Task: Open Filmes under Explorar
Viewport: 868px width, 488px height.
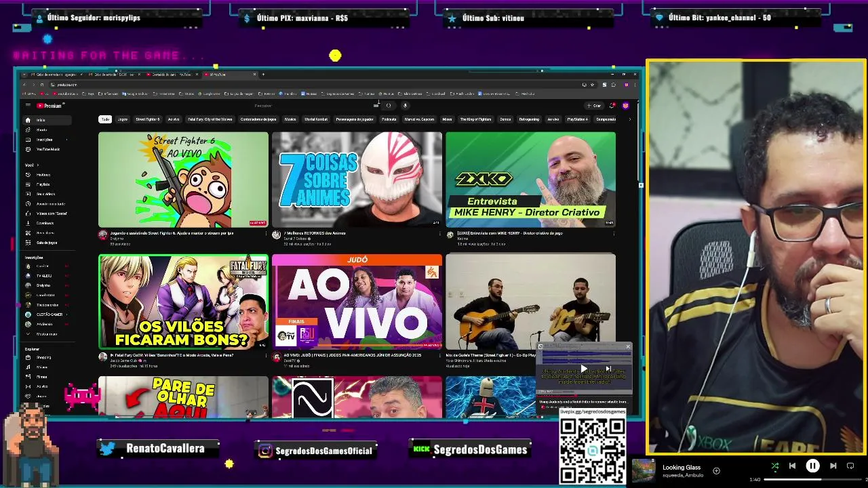Action: [x=47, y=377]
